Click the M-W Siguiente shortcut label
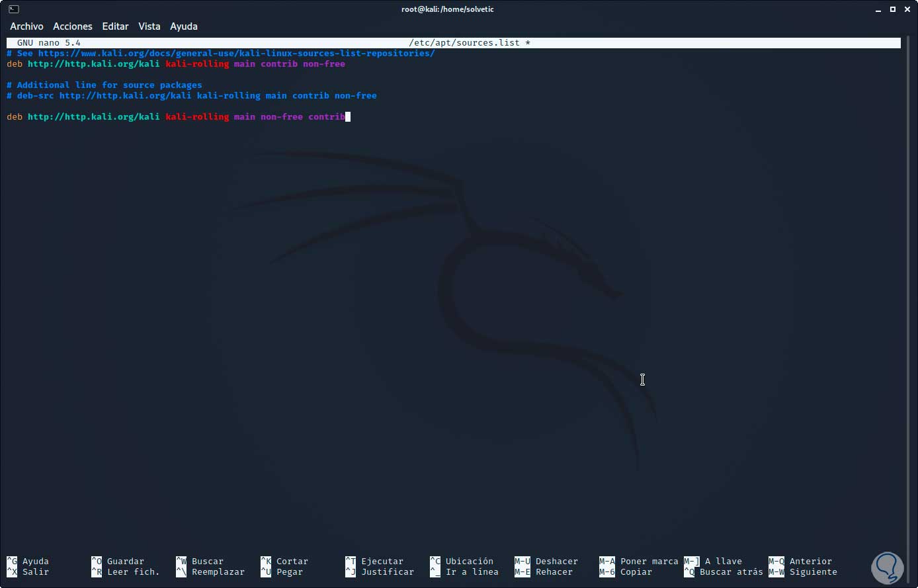Screen dimensions: 918x588 point(803,572)
